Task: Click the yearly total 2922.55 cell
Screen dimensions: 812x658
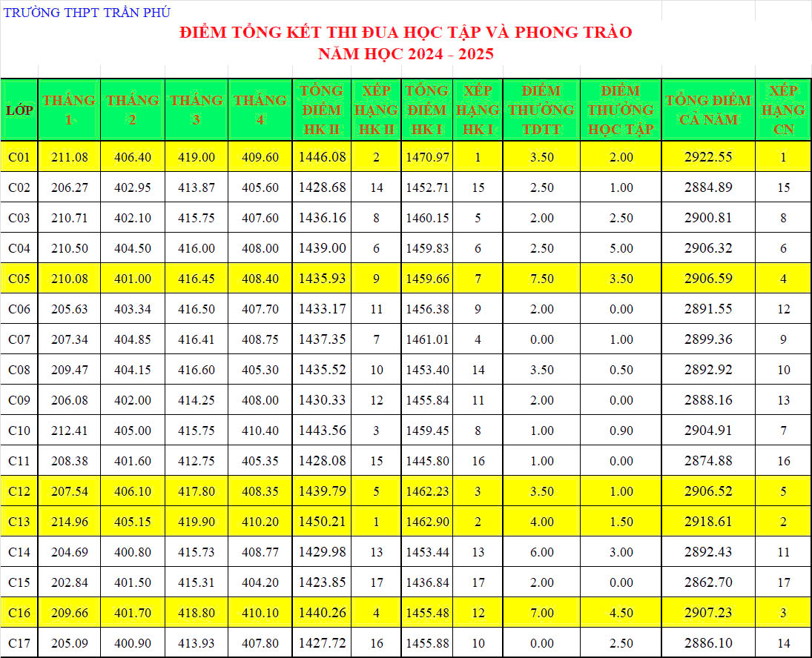Action: 708,157
